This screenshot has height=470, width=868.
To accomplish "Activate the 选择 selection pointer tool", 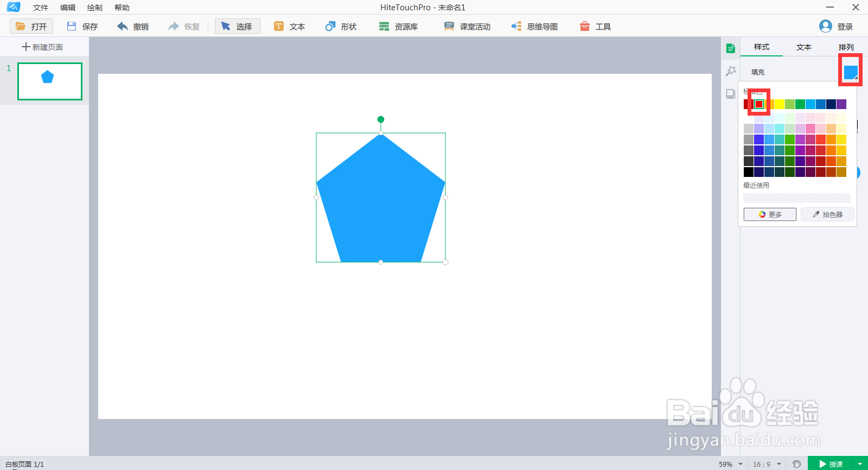I will pos(237,26).
